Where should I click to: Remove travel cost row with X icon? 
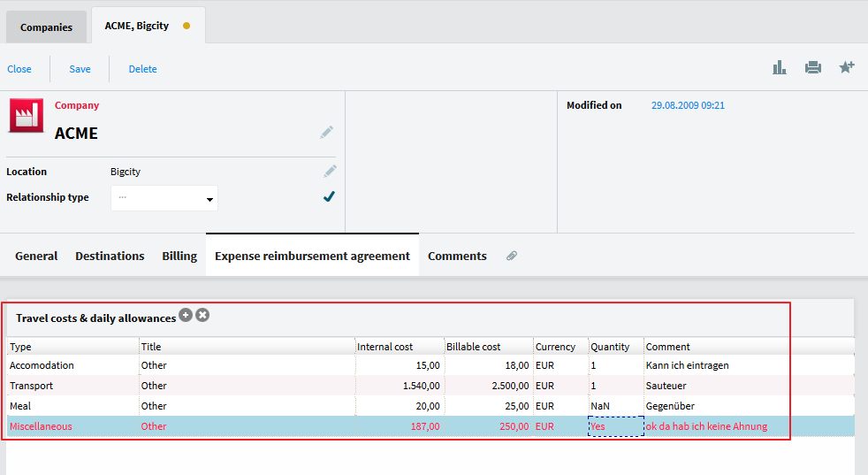(202, 315)
